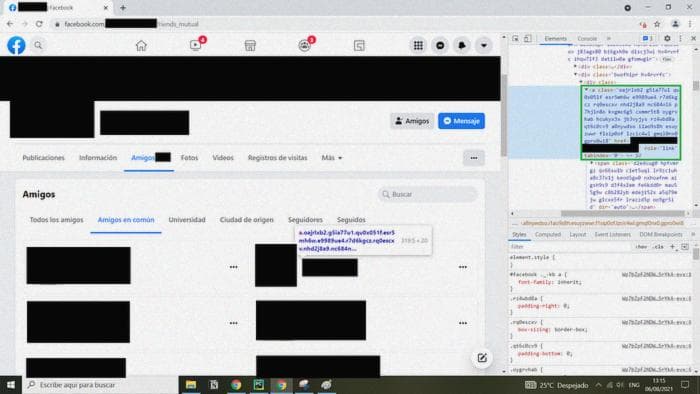Viewport: 700px width, 394px height.
Task: Click the Amigos friendship button
Action: point(412,121)
